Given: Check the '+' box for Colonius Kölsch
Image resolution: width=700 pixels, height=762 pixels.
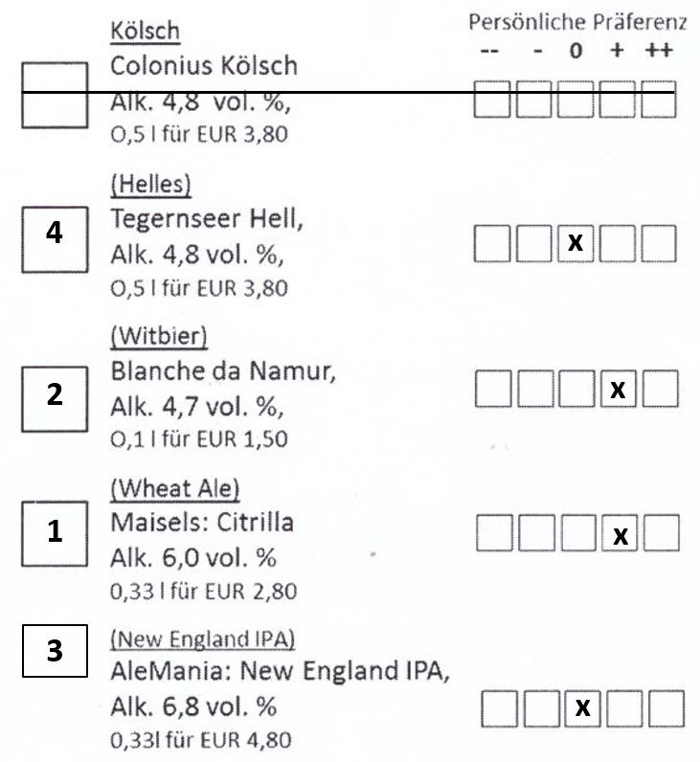Looking at the screenshot, I should 617,100.
